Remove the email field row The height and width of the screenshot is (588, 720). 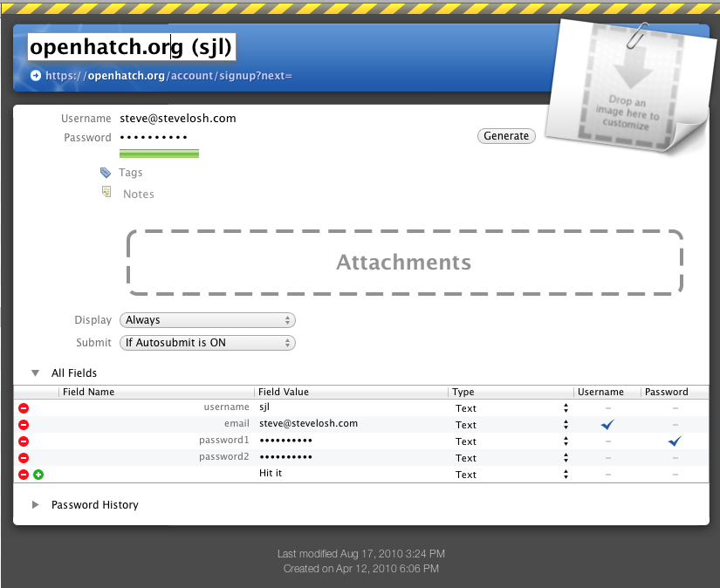(x=24, y=425)
